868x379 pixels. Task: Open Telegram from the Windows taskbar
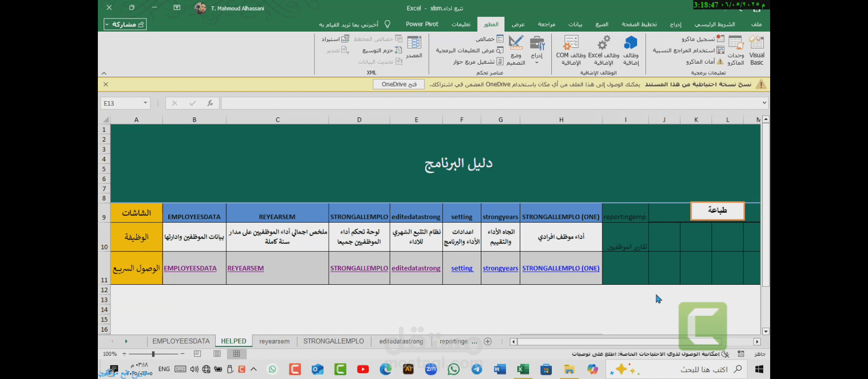(x=477, y=370)
